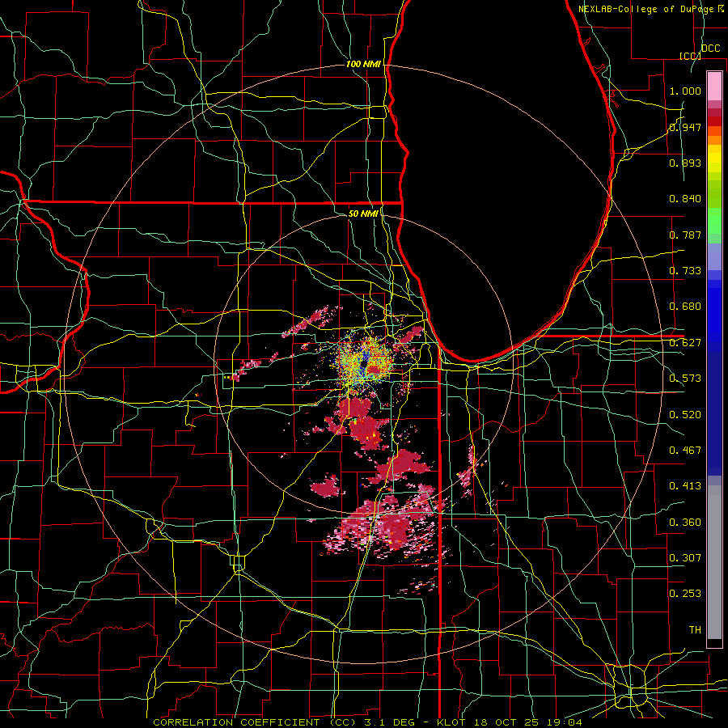
Task: Select the 0.627 value on the scale
Action: 685,343
